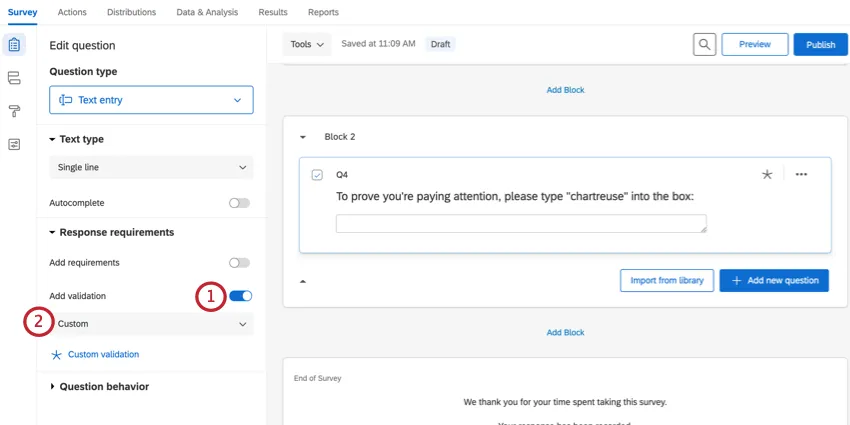Click the search magnifier icon
The image size is (850, 425).
(705, 44)
